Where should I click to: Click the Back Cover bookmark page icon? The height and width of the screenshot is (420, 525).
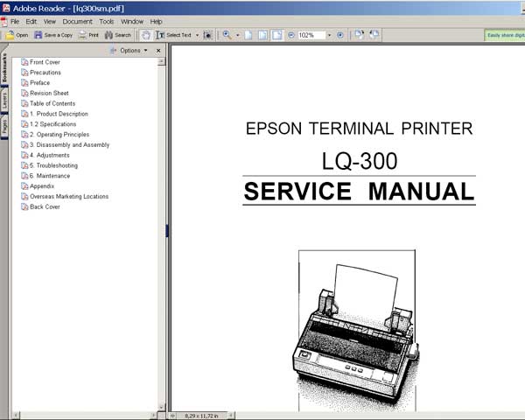click(24, 206)
